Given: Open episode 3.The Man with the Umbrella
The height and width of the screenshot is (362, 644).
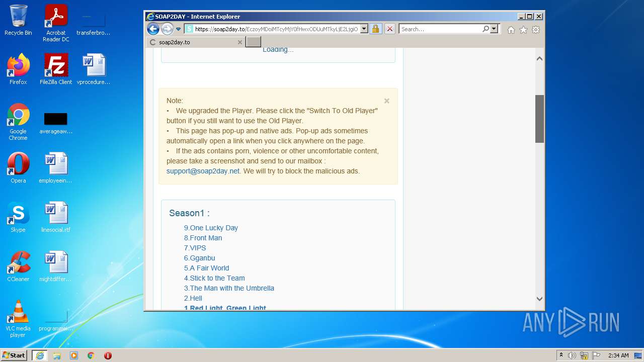Looking at the screenshot, I should [229, 288].
